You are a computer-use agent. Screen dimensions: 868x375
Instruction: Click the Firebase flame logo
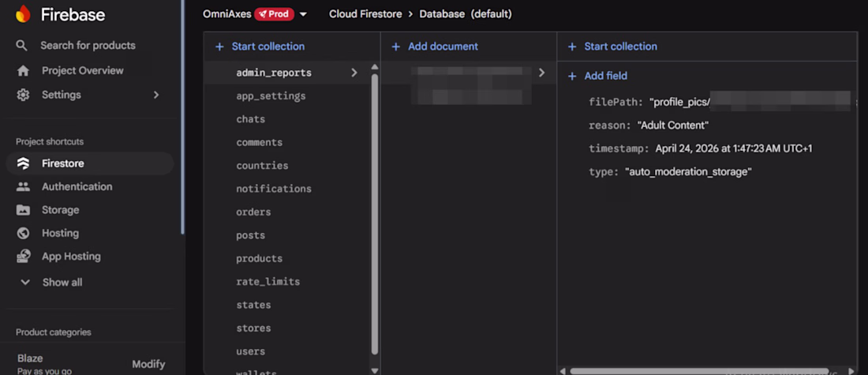(x=23, y=14)
